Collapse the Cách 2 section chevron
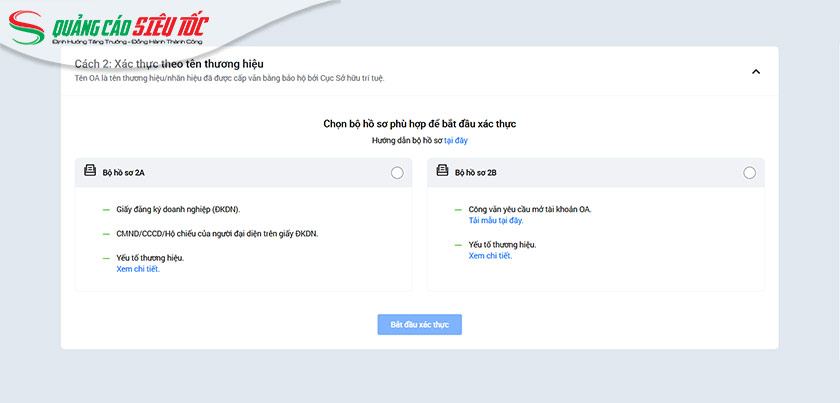Image resolution: width=840 pixels, height=403 pixels. [756, 71]
